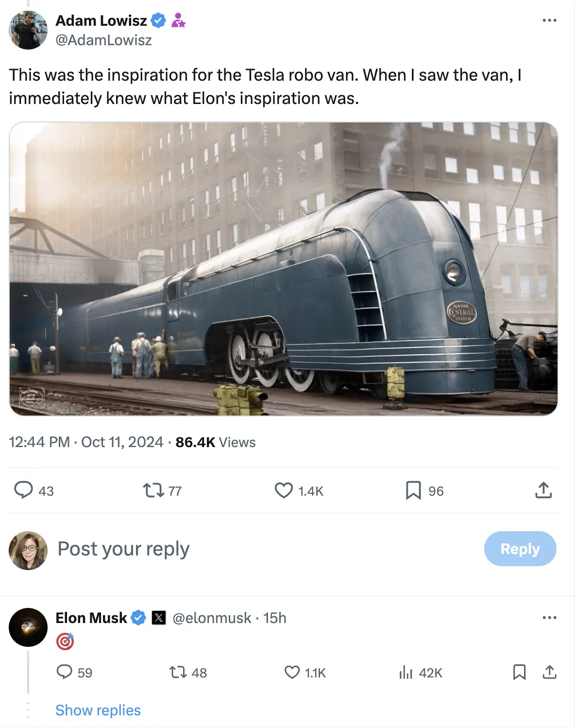Expand Show replies under Elon's comment
Image resolution: width=575 pixels, height=728 pixels.
(x=98, y=710)
